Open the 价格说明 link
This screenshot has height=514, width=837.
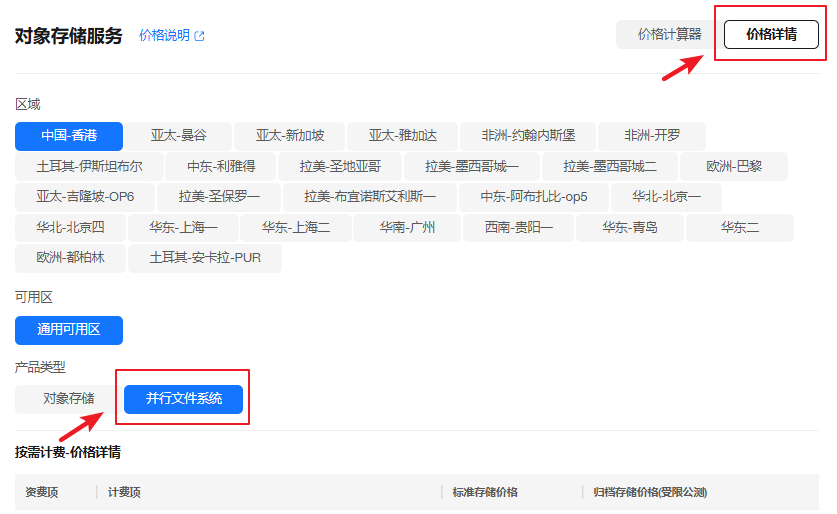coord(164,35)
